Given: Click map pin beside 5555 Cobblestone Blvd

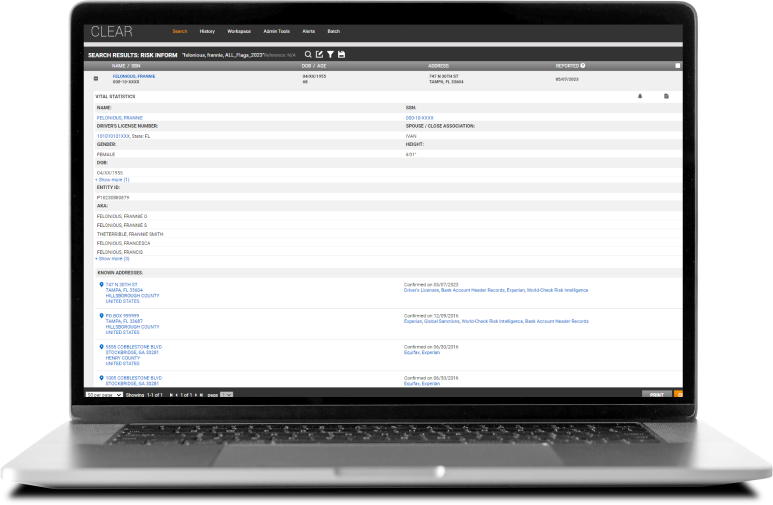Looking at the screenshot, I should 101,346.
